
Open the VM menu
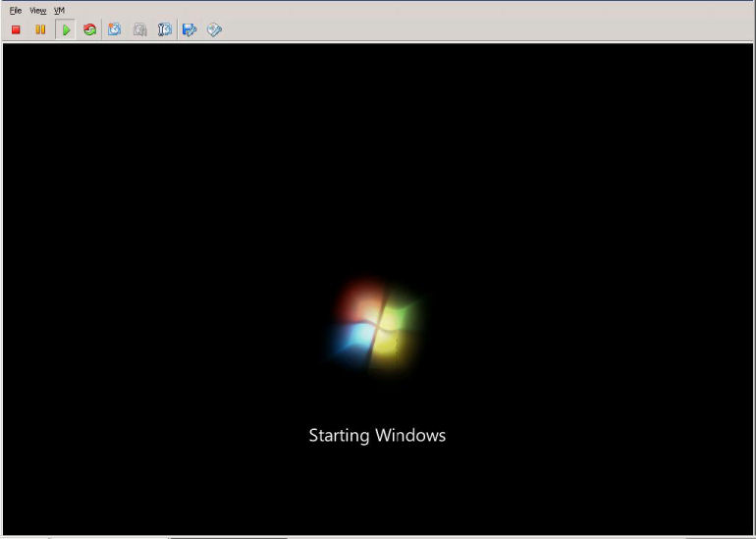pos(59,10)
